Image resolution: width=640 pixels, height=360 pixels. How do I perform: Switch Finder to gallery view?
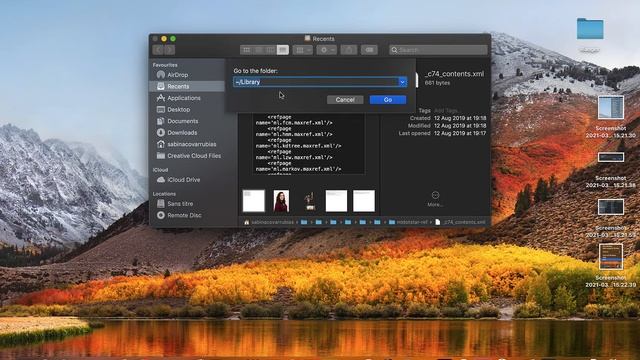point(282,50)
